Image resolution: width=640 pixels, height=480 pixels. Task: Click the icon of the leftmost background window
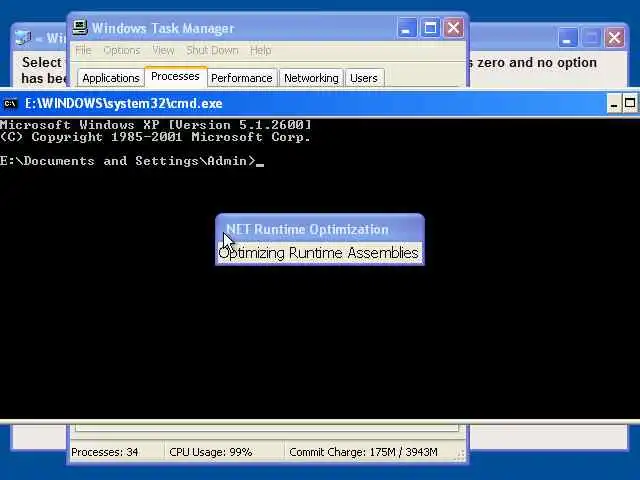coord(23,38)
